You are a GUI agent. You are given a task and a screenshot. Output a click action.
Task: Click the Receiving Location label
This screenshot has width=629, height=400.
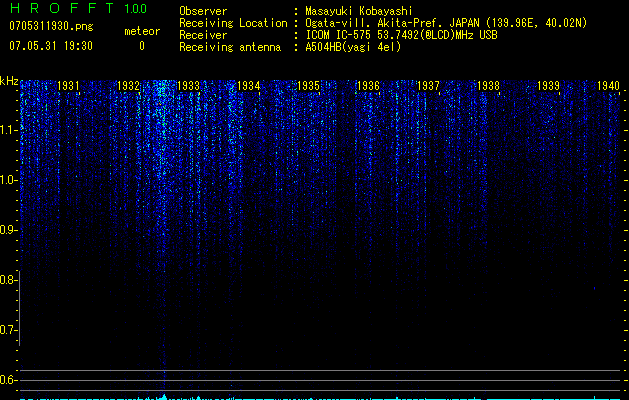[x=233, y=23]
